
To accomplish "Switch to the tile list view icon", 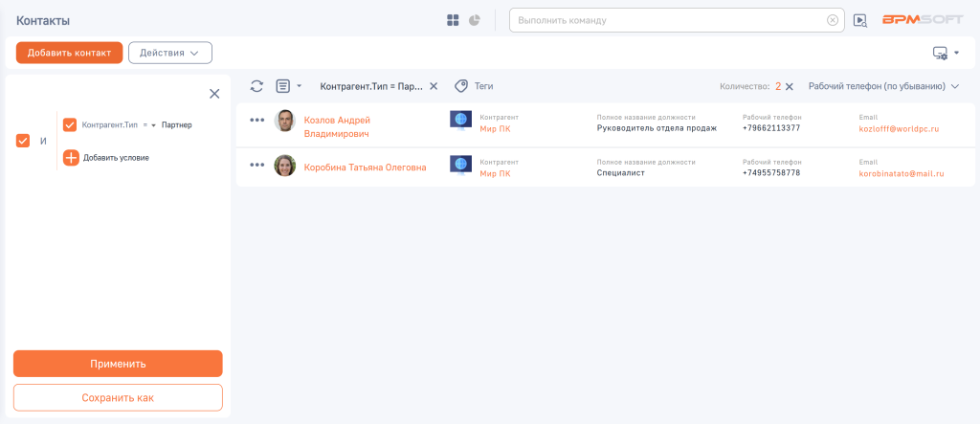I will coord(453,20).
